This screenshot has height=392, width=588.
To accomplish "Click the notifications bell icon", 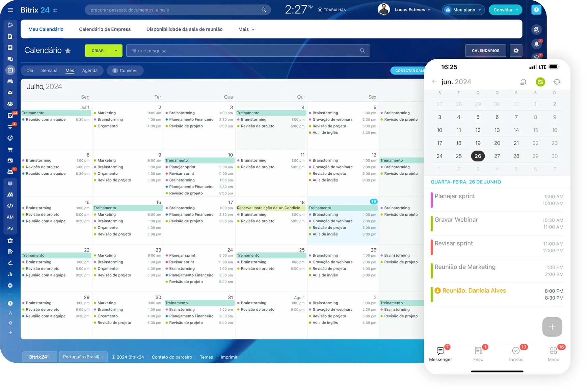I will [536, 44].
